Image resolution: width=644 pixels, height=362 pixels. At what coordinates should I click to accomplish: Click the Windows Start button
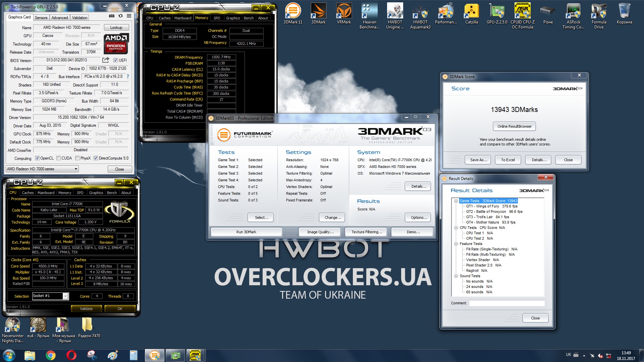[9, 355]
